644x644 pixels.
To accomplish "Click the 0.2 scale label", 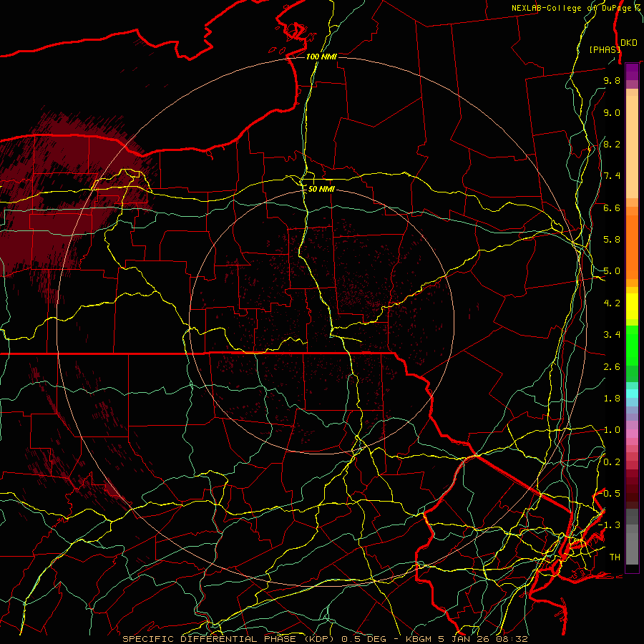I will [x=612, y=462].
